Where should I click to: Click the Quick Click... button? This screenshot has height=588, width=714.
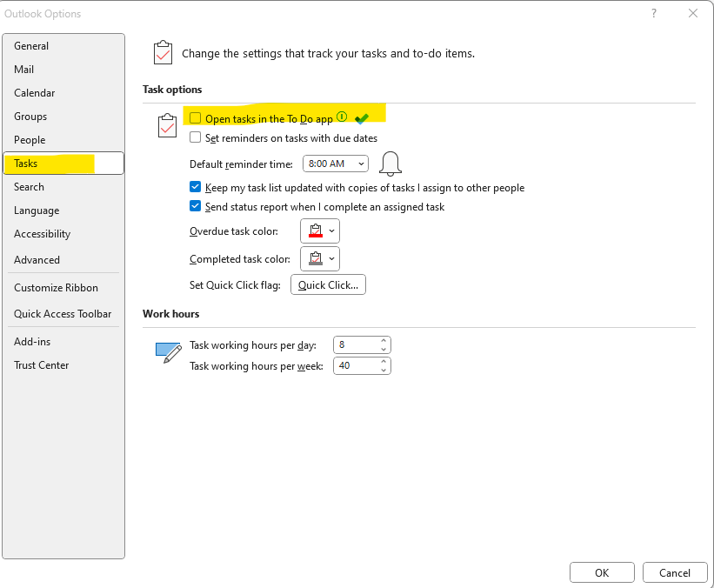pos(328,284)
